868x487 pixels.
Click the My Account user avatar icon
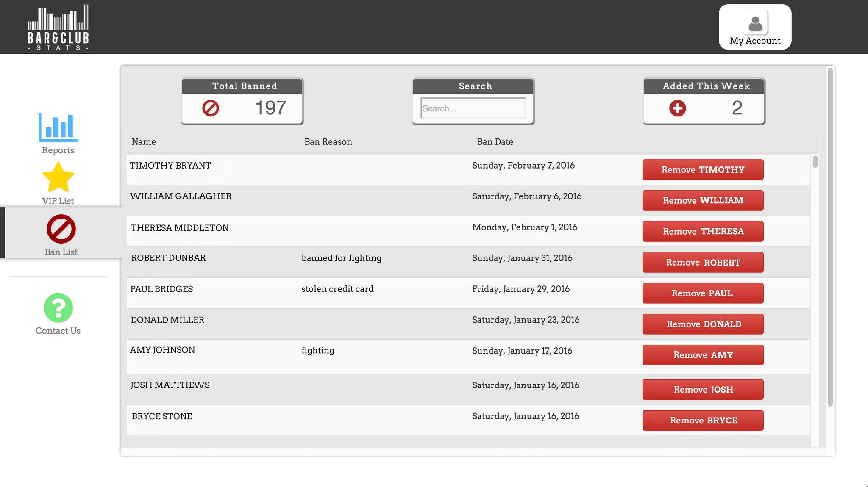pos(755,23)
